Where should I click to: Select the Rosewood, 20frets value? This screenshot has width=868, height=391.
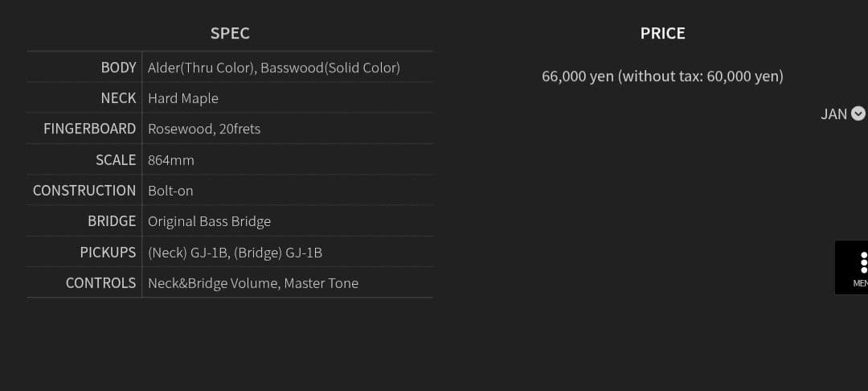point(204,129)
